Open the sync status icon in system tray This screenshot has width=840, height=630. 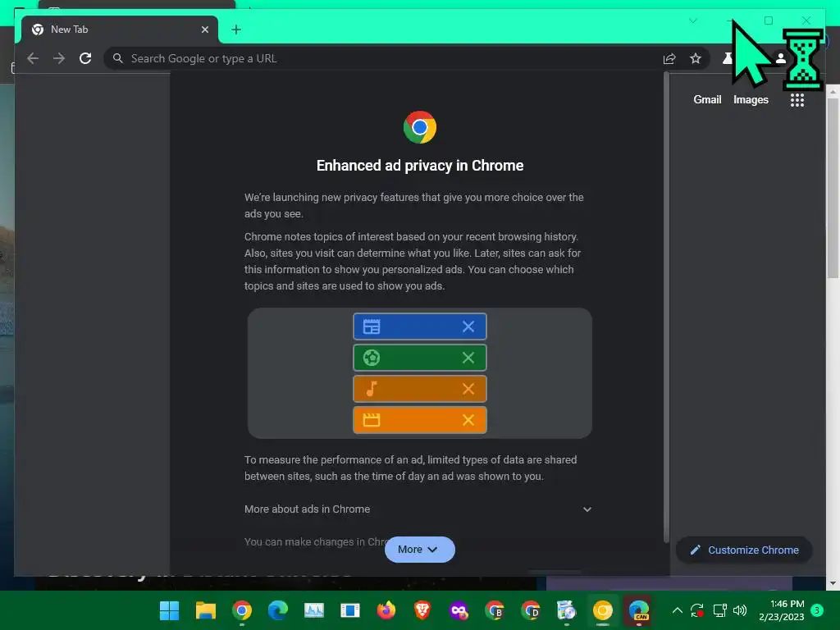697,610
